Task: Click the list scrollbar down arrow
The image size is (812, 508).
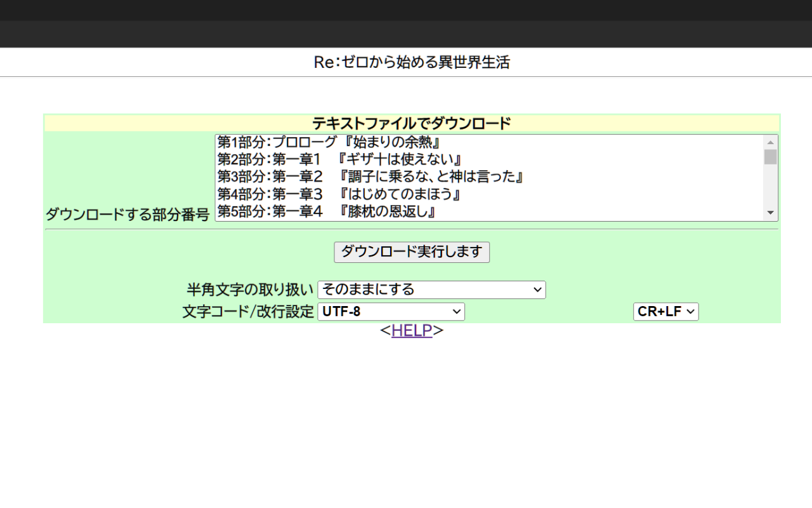Action: (x=771, y=213)
